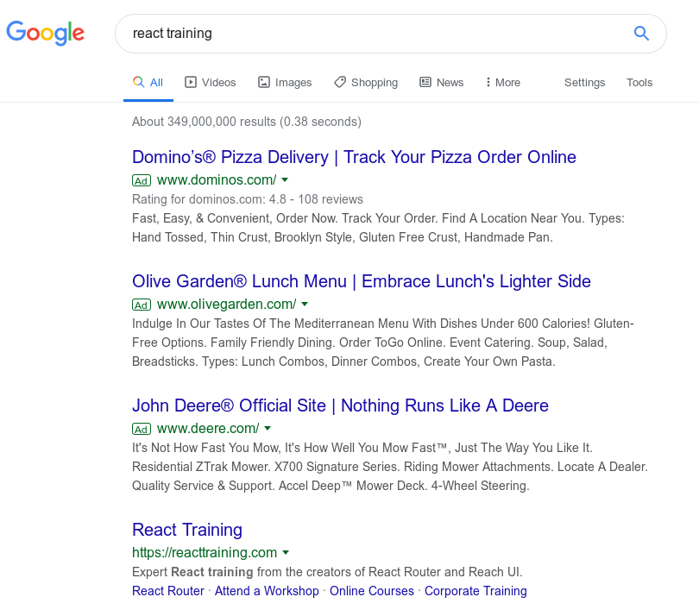Click the three-dot More icon
699x616 pixels.
click(488, 82)
